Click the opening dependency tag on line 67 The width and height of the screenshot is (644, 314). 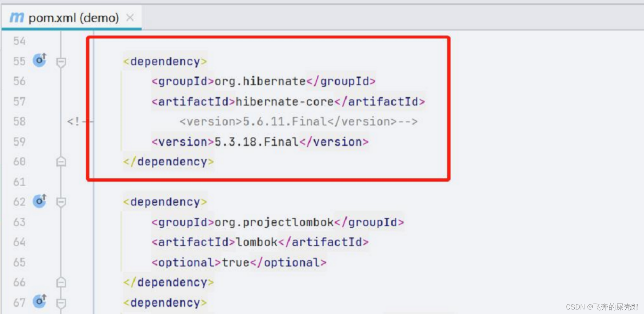click(165, 303)
